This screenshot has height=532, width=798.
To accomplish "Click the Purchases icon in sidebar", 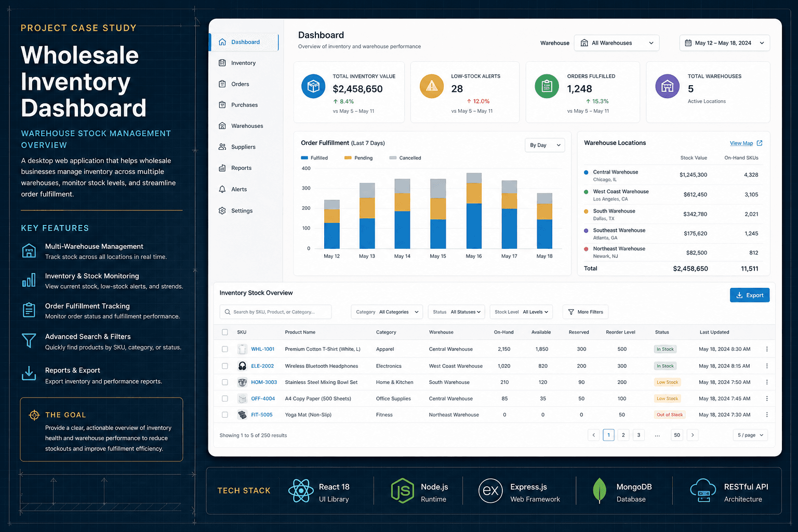I will point(222,105).
